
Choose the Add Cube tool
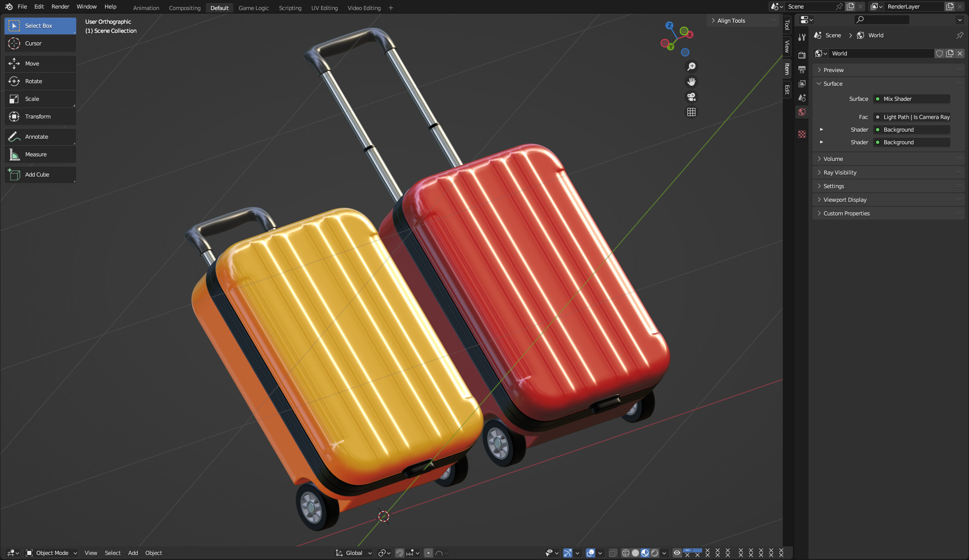click(40, 175)
